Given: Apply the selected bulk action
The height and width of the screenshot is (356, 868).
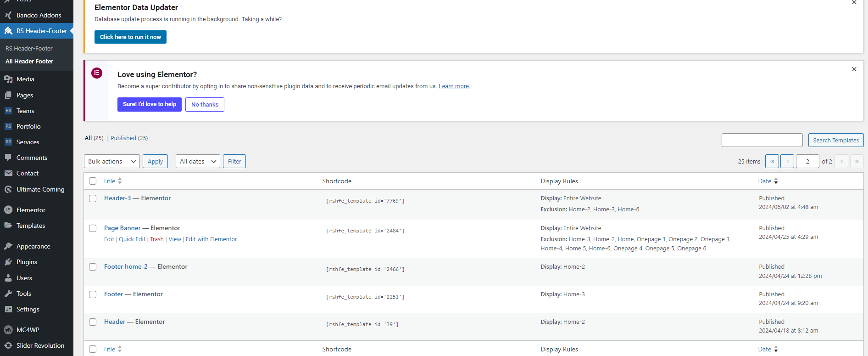Looking at the screenshot, I should pos(155,161).
